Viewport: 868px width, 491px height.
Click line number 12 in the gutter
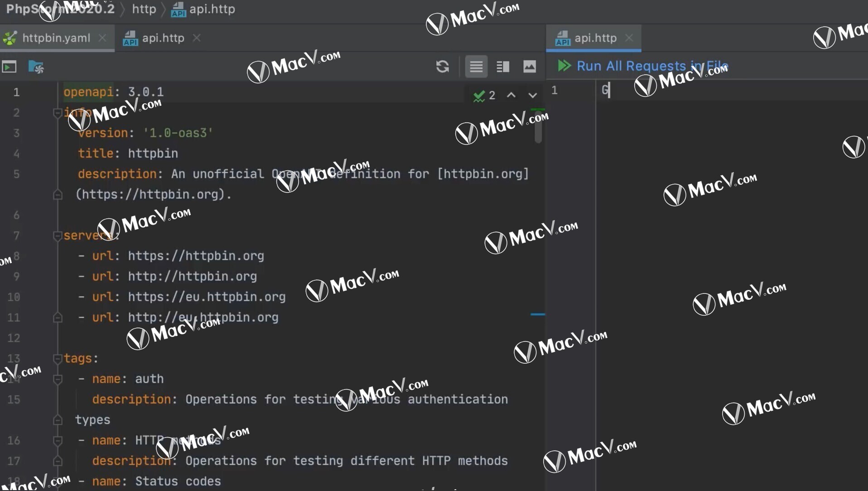[x=14, y=338]
